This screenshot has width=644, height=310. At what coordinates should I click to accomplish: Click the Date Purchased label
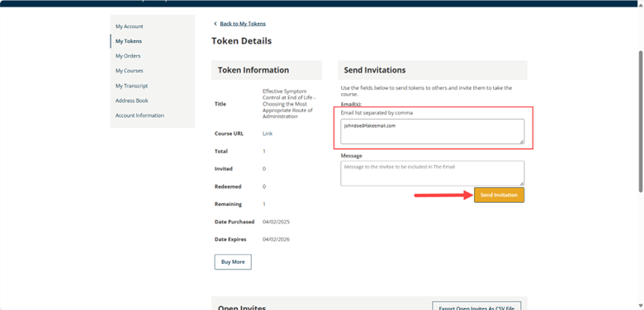(x=234, y=222)
